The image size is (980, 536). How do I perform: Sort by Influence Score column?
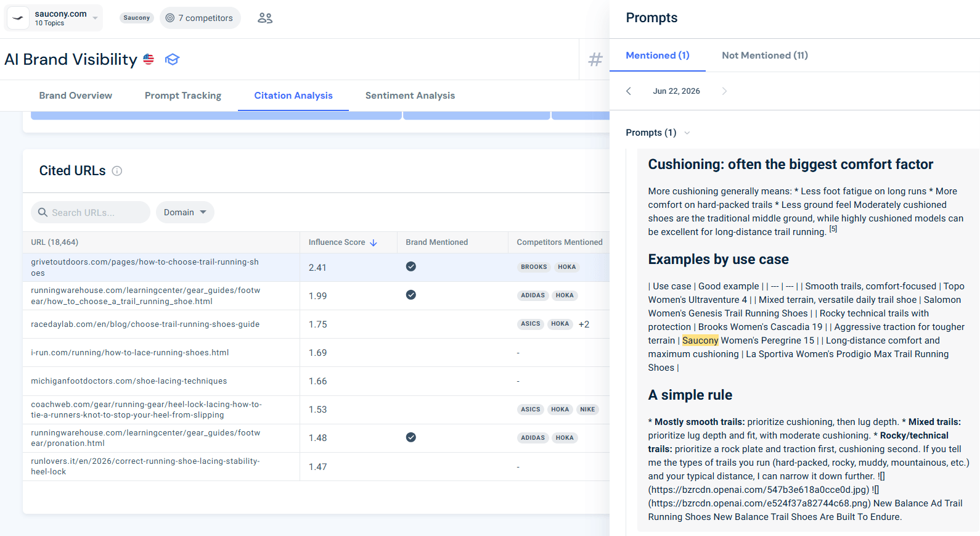tap(343, 242)
